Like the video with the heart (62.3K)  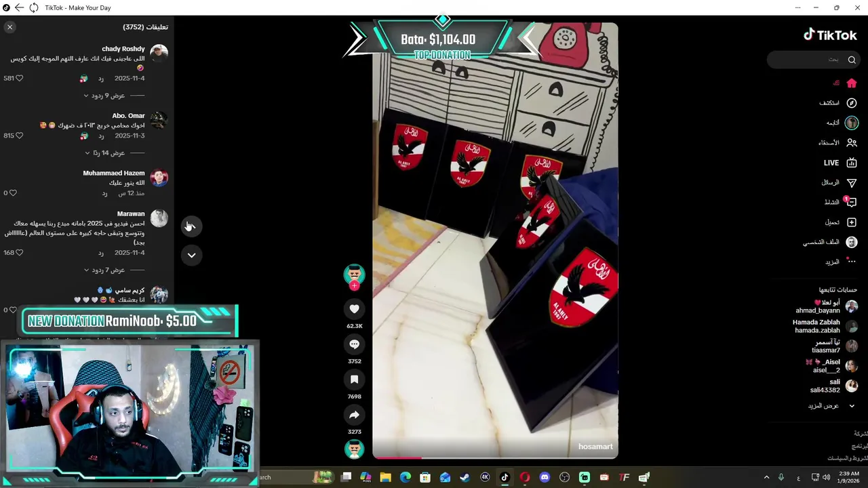pyautogui.click(x=354, y=309)
